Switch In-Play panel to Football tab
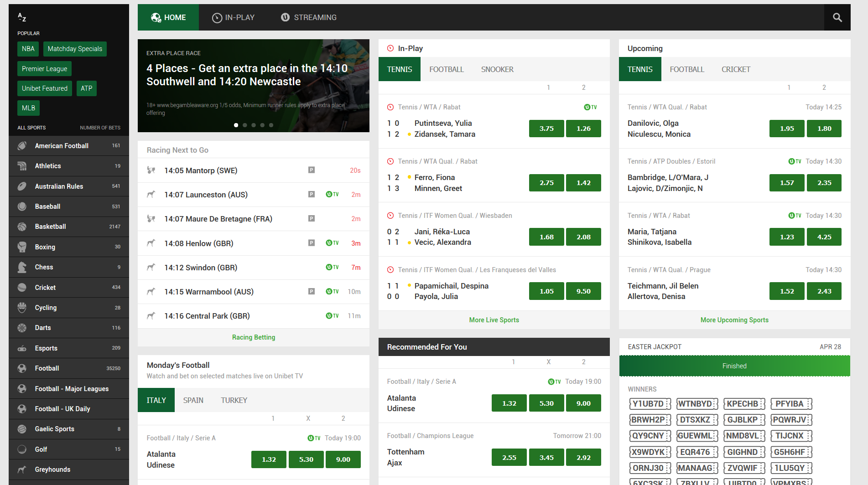Viewport: 868px width, 485px height. tap(447, 69)
